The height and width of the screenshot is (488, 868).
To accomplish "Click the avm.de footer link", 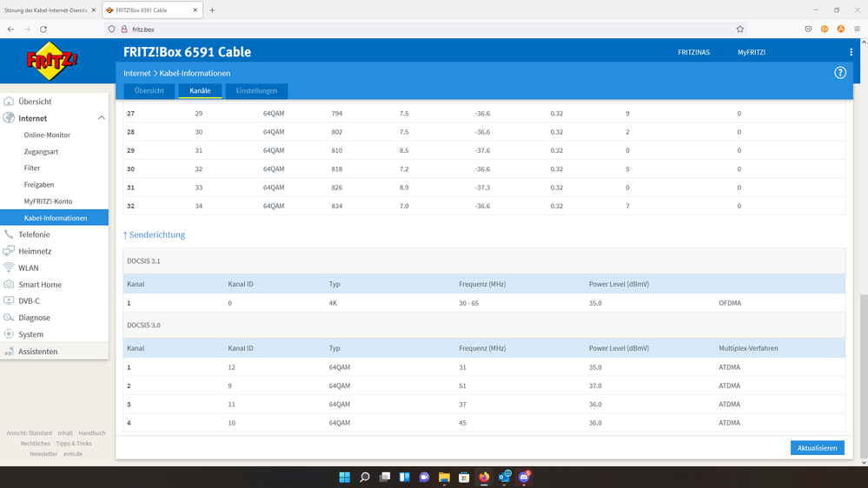I will pos(74,454).
